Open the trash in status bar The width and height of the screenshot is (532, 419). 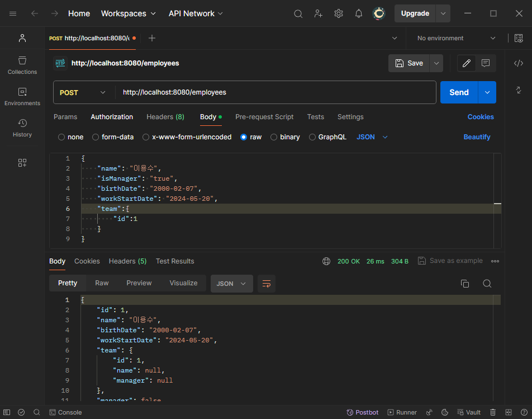[493, 412]
